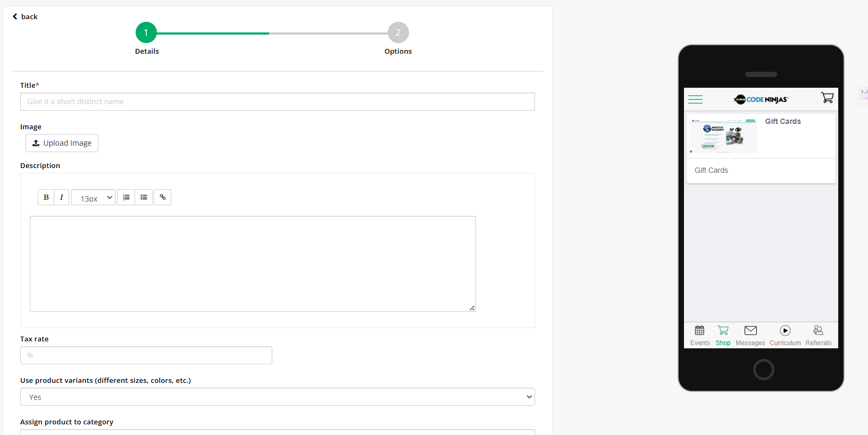The height and width of the screenshot is (435, 868).
Task: Go to step 2 Options
Action: tap(398, 33)
